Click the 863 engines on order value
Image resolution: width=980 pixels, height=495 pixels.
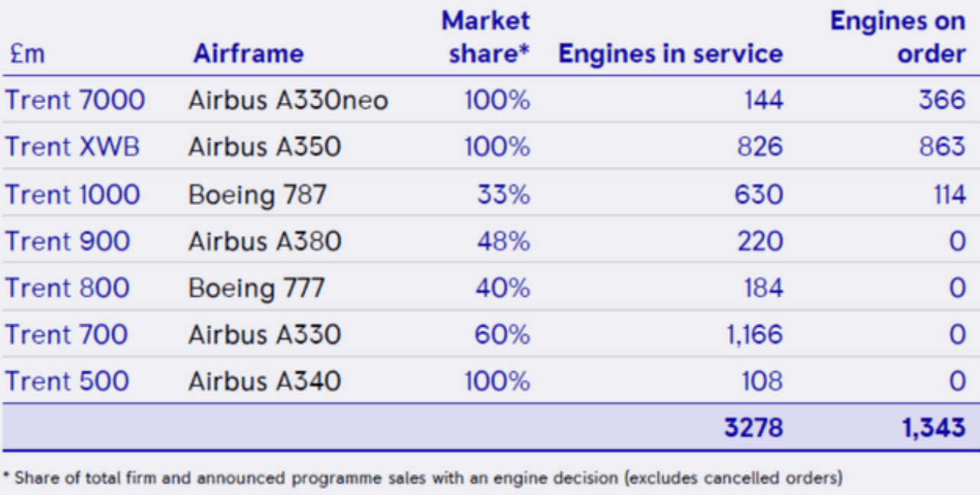(942, 147)
